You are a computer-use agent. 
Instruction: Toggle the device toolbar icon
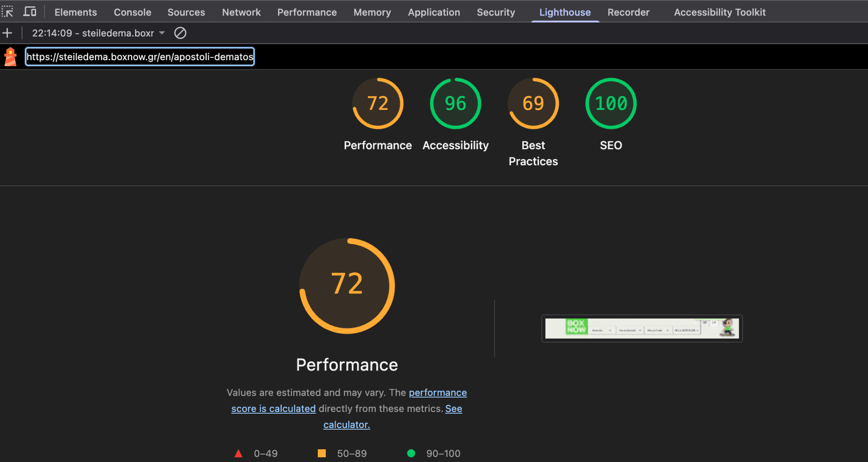30,12
